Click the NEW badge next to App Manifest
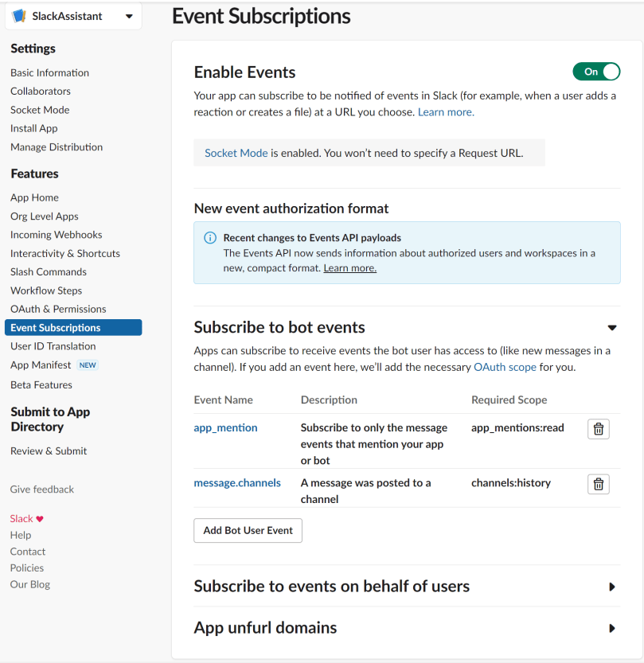 pyautogui.click(x=88, y=365)
